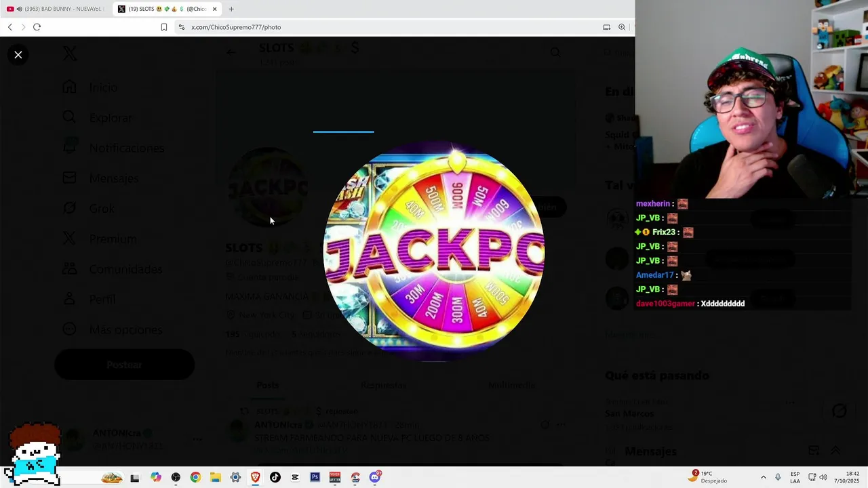Click the X logo in the sidebar
The width and height of the screenshot is (868, 488).
click(x=70, y=53)
